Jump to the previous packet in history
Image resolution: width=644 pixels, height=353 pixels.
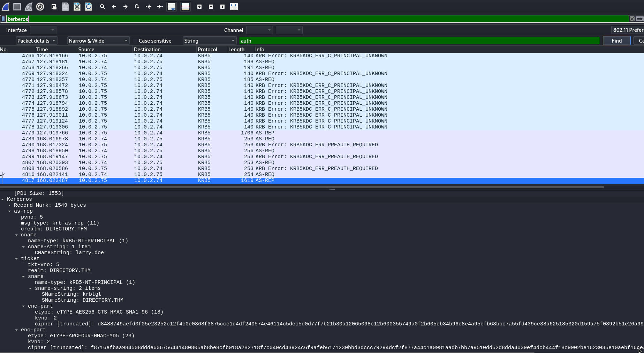point(114,6)
